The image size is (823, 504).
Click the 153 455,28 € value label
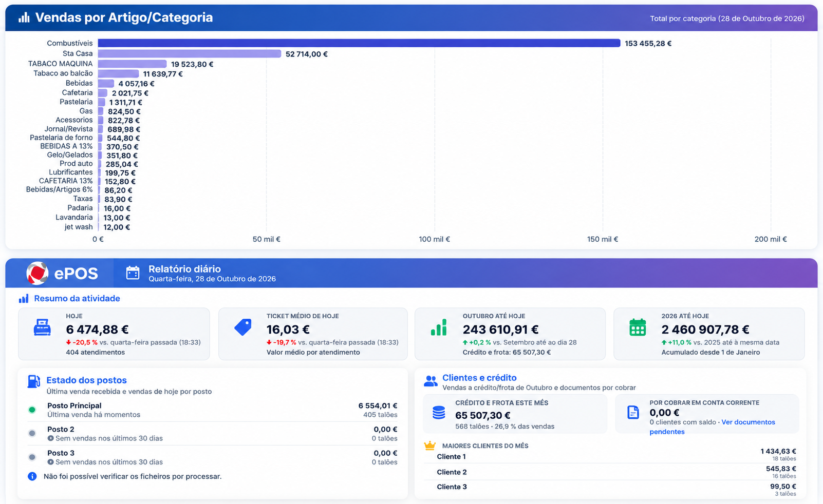[x=648, y=44]
